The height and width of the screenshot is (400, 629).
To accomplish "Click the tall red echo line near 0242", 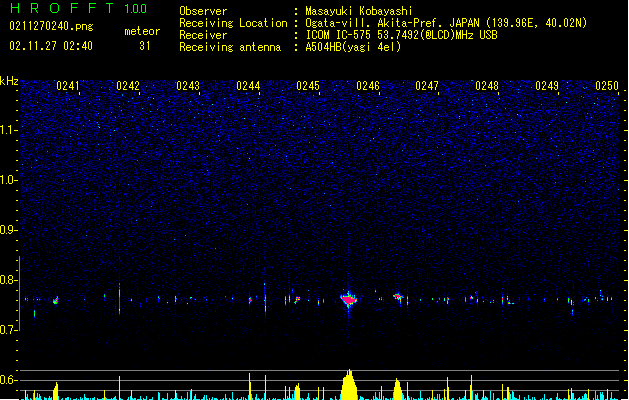I will coord(120,299).
